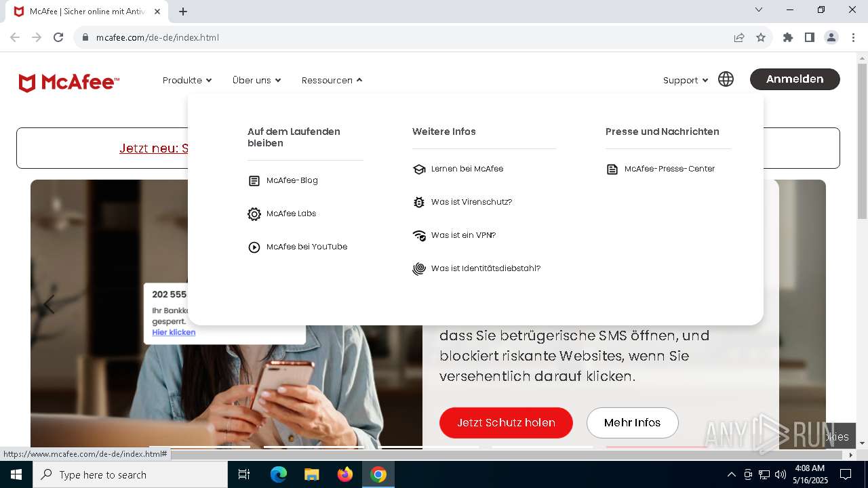
Task: Select Lernen bei McAfee
Action: coord(467,169)
